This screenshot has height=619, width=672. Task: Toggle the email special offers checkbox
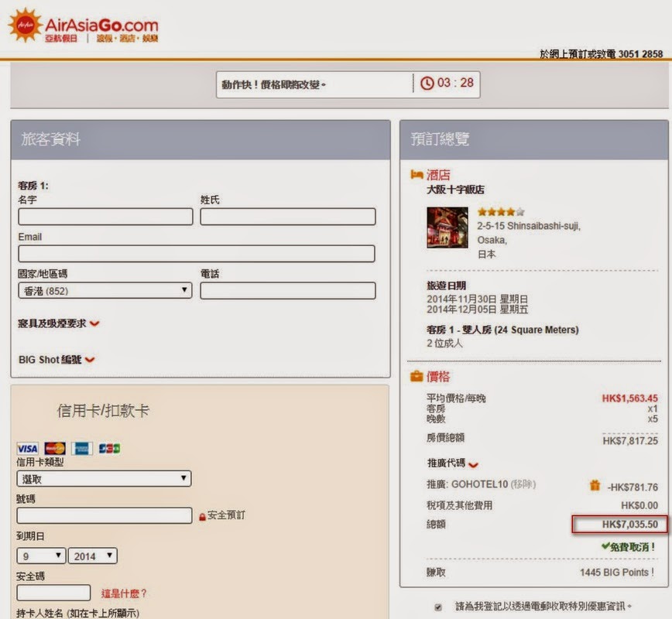tap(439, 607)
